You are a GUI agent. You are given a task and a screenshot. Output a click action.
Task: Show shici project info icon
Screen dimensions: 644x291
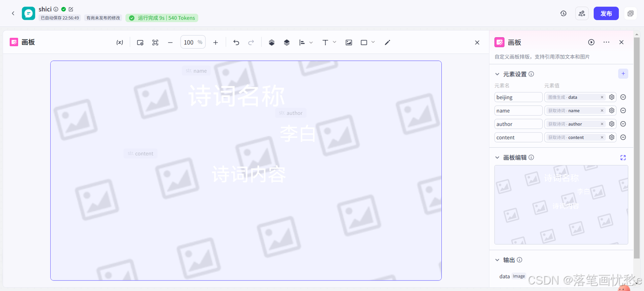[56, 9]
